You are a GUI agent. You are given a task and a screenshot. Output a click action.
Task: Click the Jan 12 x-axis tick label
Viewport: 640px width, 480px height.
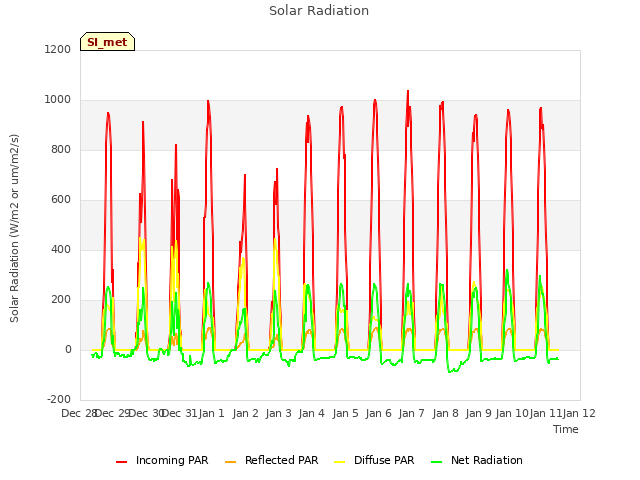579,413
